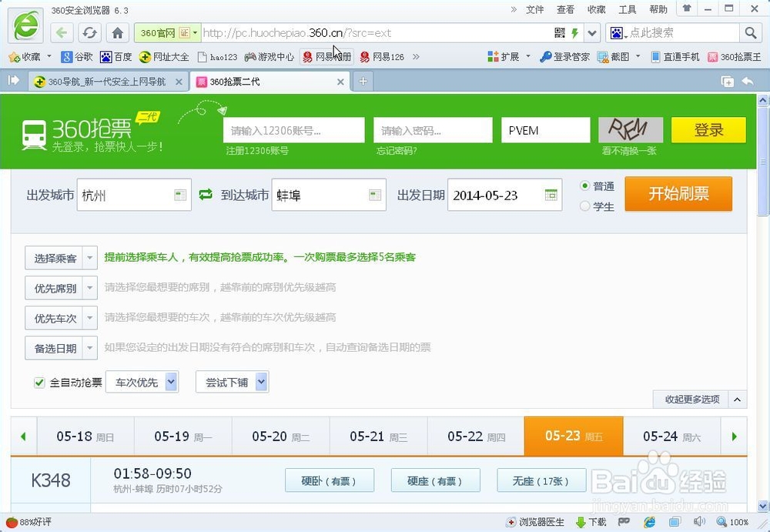Open the QR code icon in address bar
The width and height of the screenshot is (770, 532).
pos(559,33)
